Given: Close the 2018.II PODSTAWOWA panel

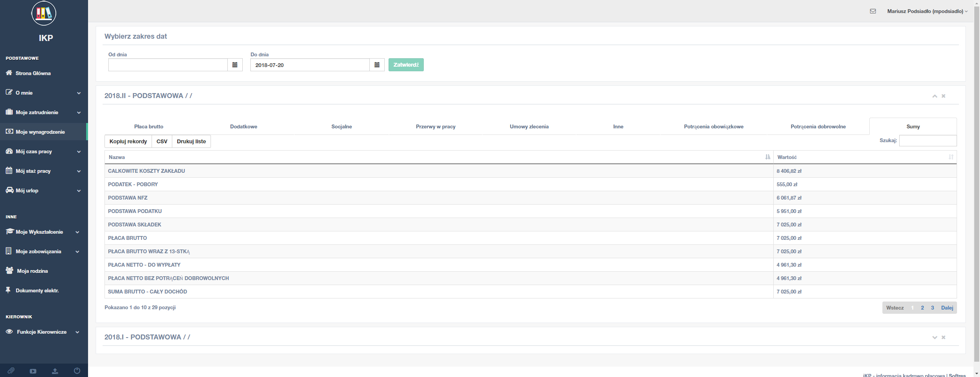Looking at the screenshot, I should click(944, 96).
